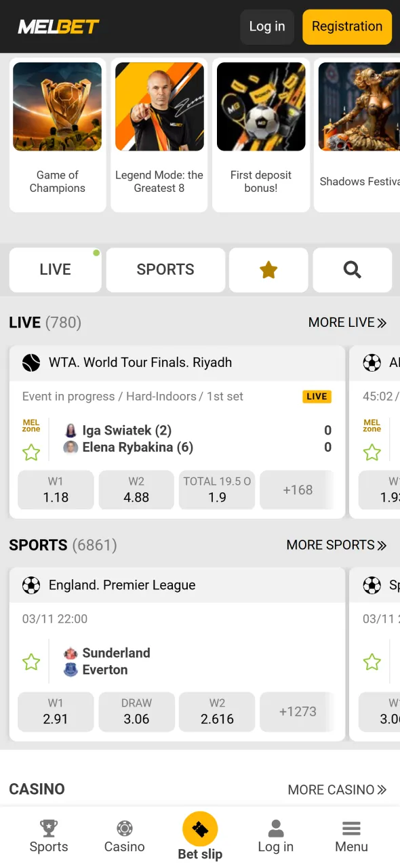
Task: Click the football icon next to England Premier League
Action: pyautogui.click(x=30, y=585)
